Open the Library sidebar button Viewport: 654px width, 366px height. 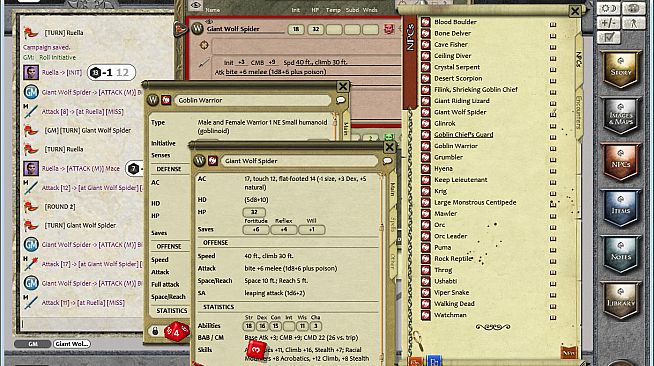pyautogui.click(x=621, y=301)
